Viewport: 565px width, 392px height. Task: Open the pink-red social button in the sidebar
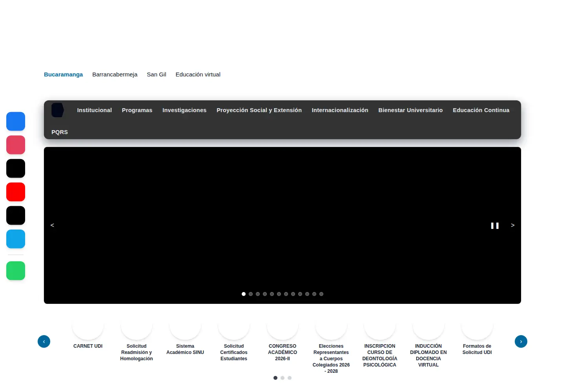point(16,145)
